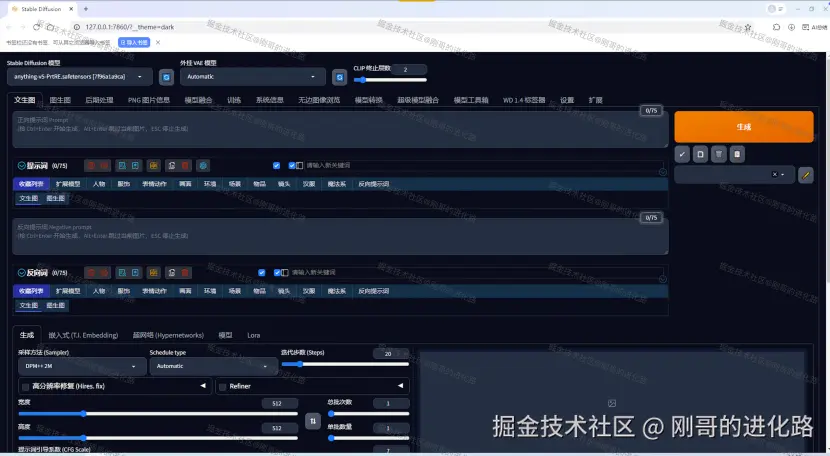Collapse the 反向词 panel chevron
Screen dimensions: 830x456
point(21,273)
